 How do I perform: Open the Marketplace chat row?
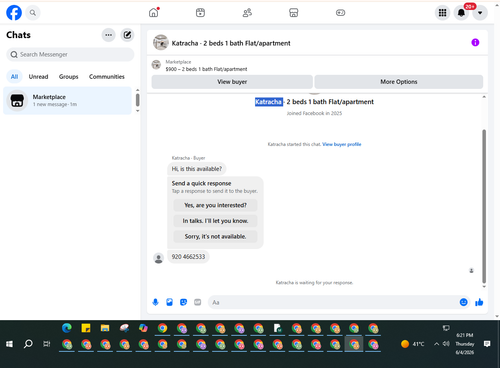click(x=68, y=101)
